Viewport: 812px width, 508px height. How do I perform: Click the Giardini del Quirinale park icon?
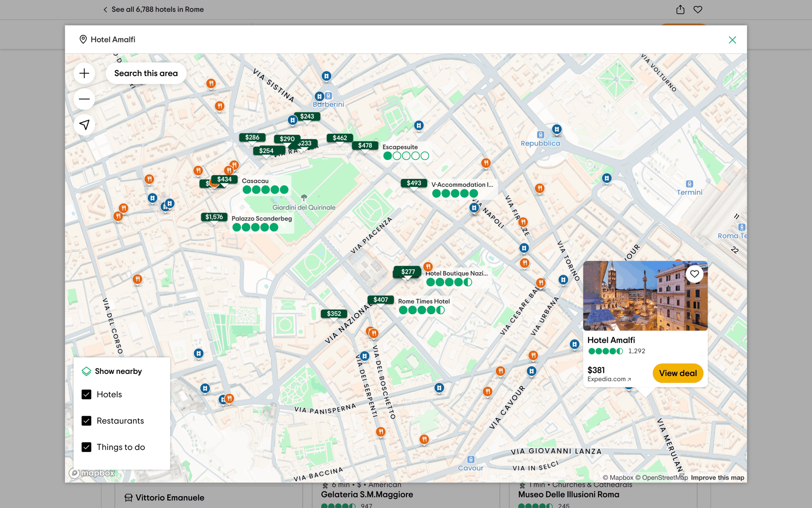[304, 198]
